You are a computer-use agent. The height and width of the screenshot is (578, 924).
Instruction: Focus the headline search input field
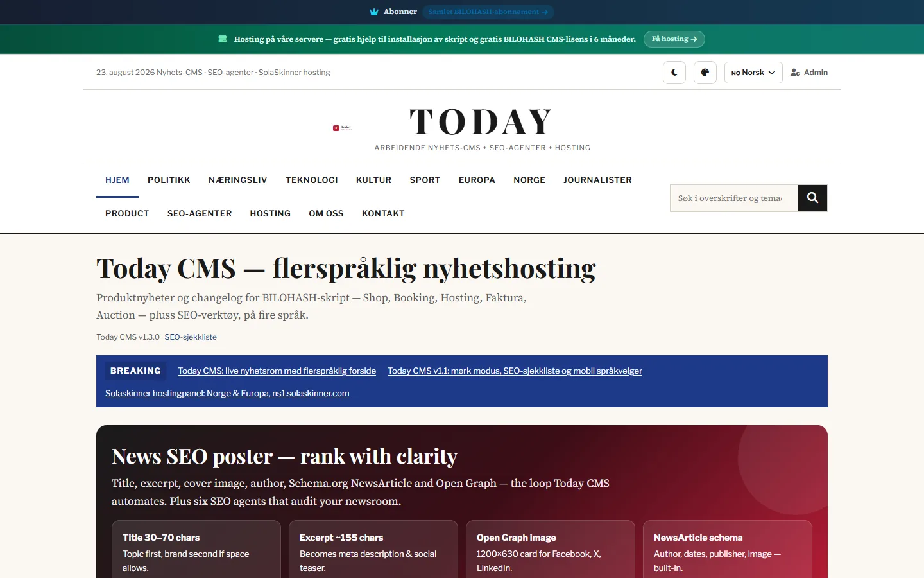tap(734, 198)
